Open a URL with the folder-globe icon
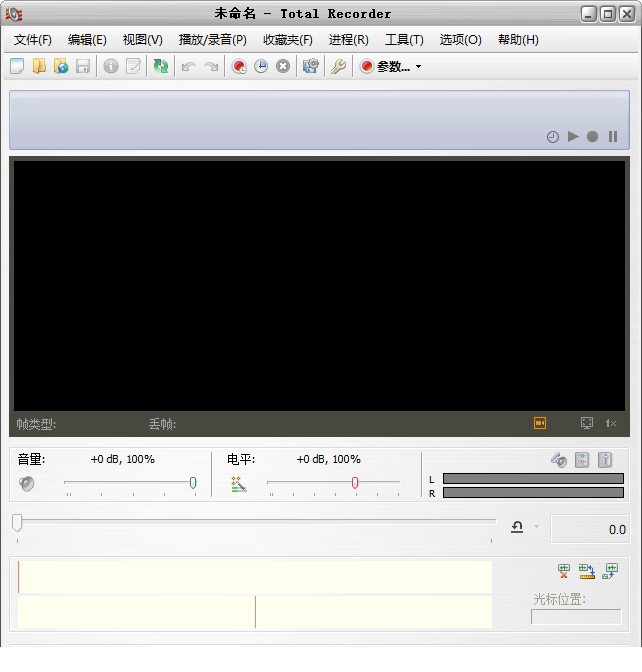 [x=61, y=66]
